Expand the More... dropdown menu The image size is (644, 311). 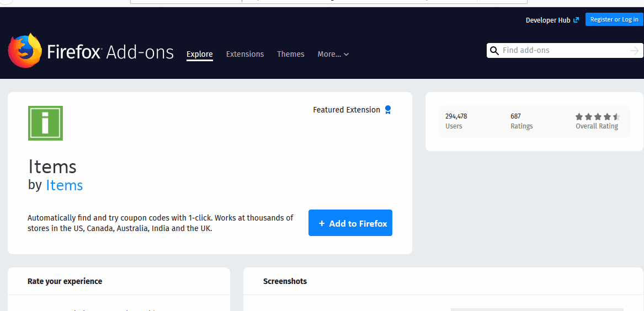click(x=333, y=54)
